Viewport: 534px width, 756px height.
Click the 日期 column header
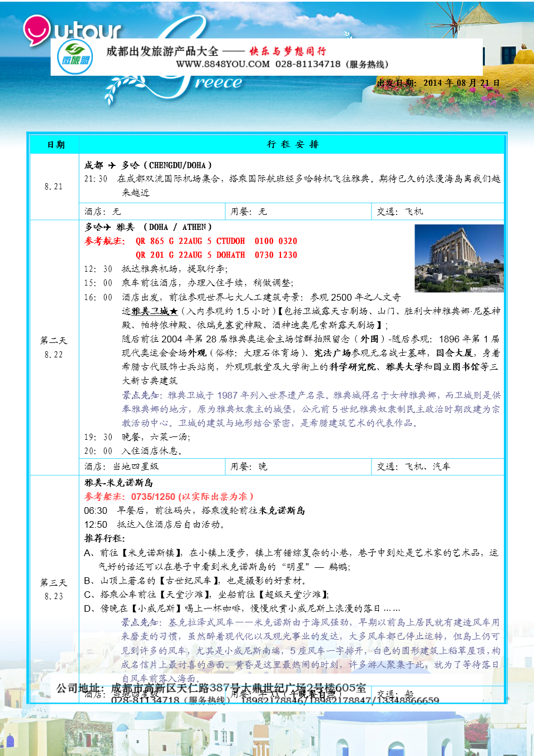pos(56,145)
